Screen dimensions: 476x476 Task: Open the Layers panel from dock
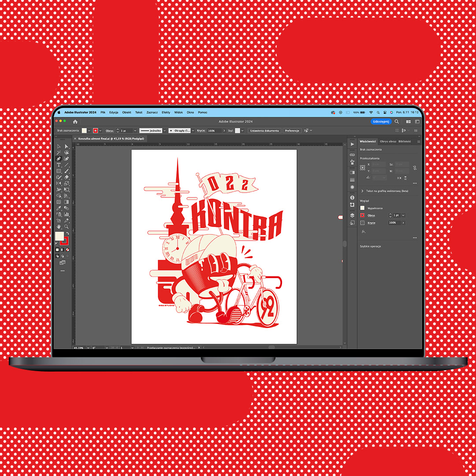tap(352, 215)
